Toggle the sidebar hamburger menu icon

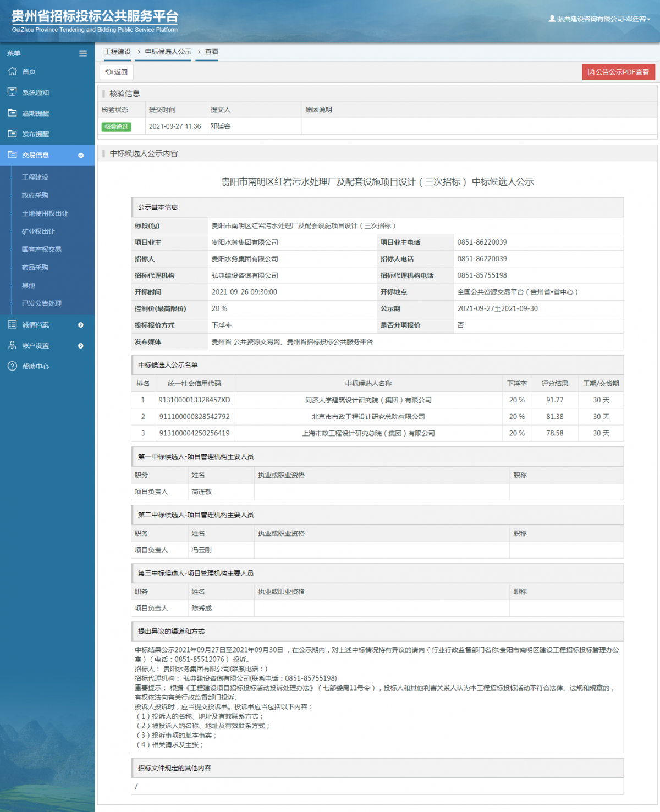click(83, 53)
